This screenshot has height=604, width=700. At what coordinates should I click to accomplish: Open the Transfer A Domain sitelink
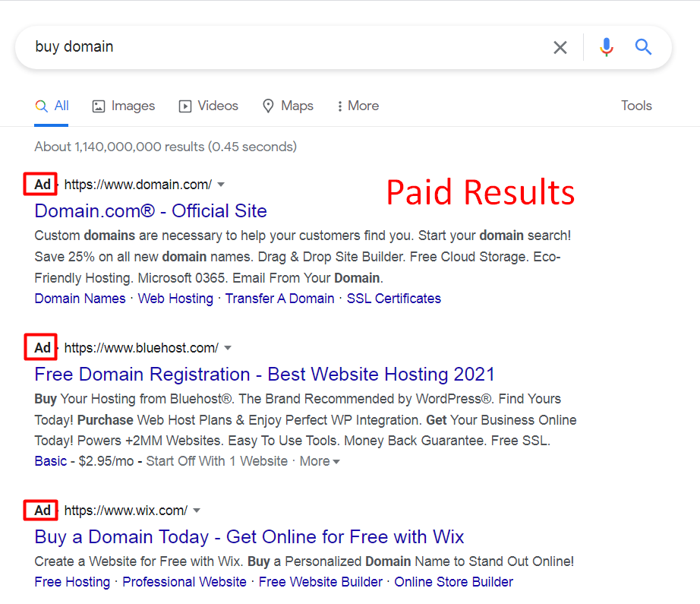click(280, 299)
